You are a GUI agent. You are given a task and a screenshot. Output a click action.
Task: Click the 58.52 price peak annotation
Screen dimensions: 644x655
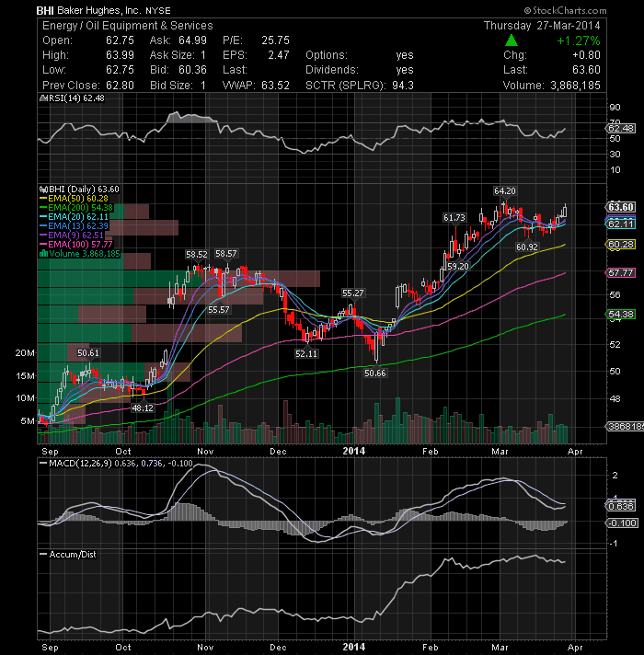click(197, 255)
